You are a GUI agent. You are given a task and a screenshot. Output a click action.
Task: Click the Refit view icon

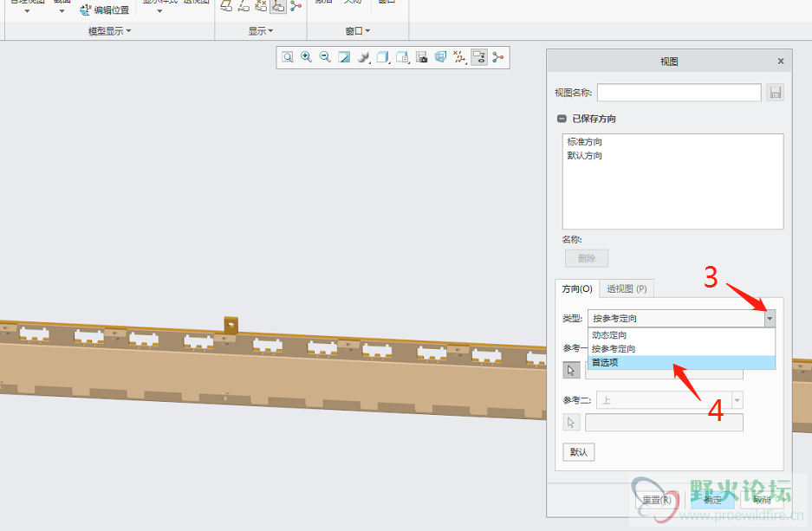click(288, 57)
